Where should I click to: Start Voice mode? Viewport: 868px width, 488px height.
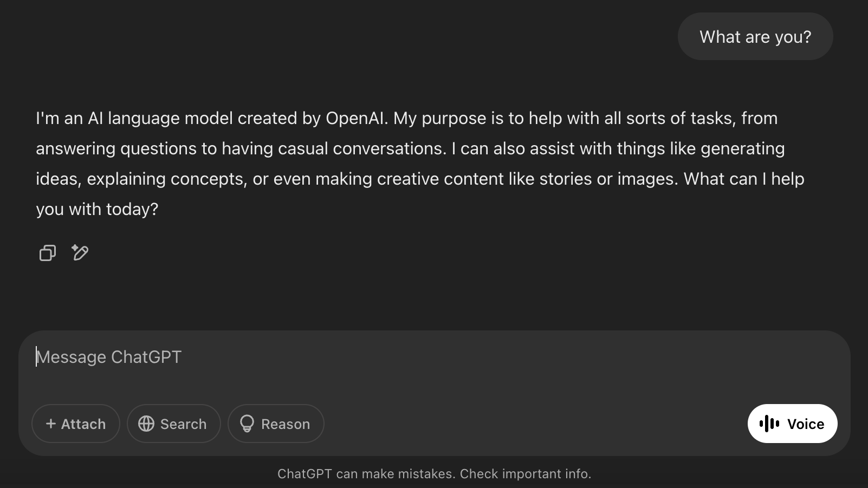point(792,424)
